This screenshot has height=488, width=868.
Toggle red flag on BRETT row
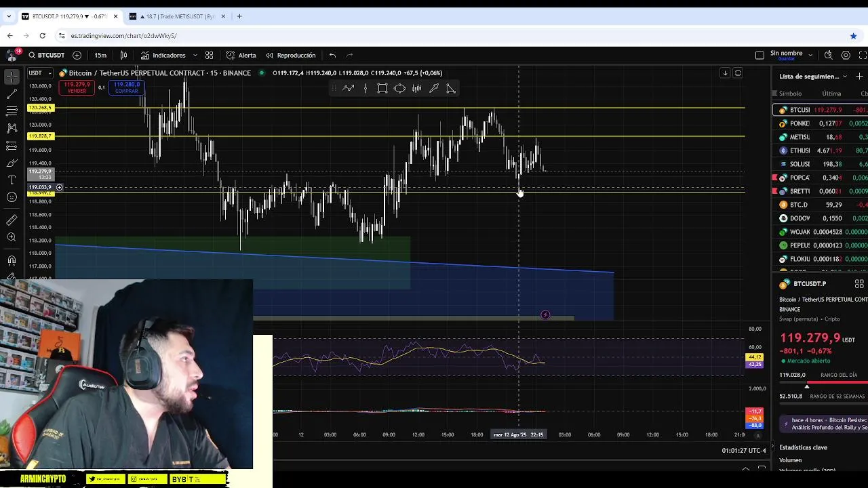[x=775, y=191]
